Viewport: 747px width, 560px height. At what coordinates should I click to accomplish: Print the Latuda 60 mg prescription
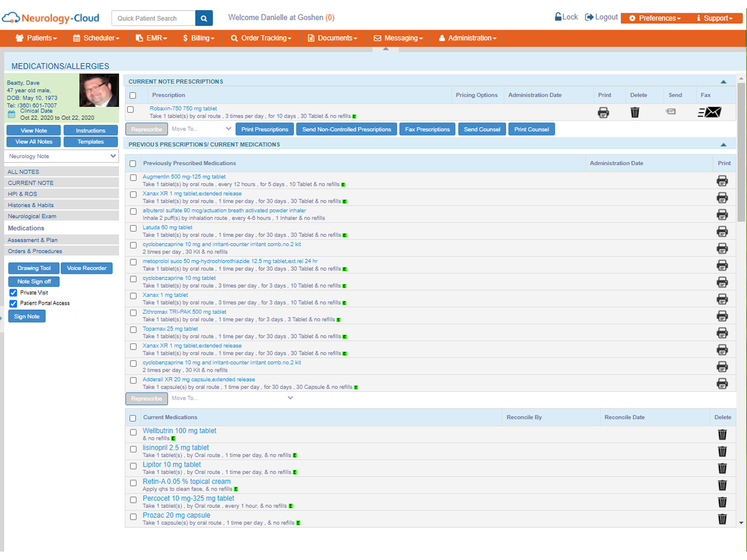(x=722, y=231)
